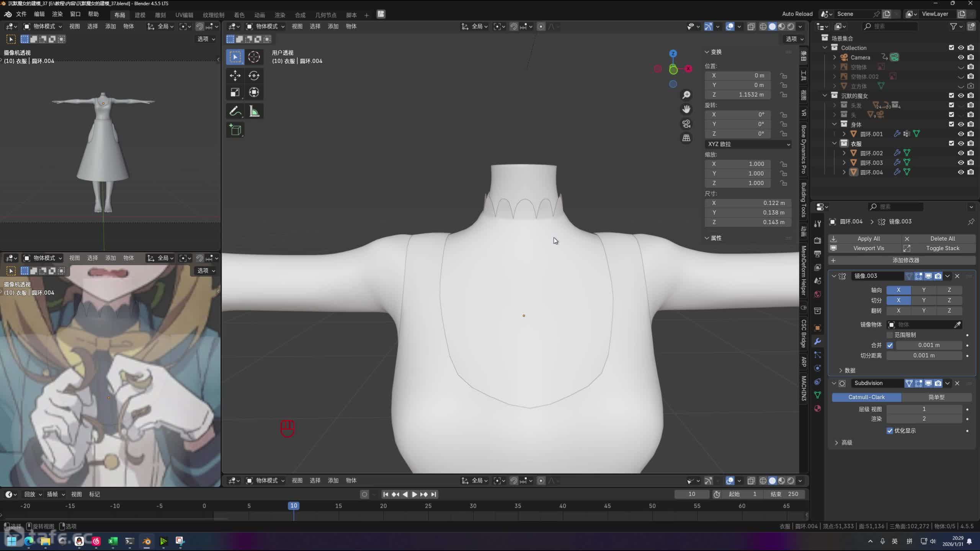
Task: Click the 3D cursor tool icon
Action: tap(254, 57)
